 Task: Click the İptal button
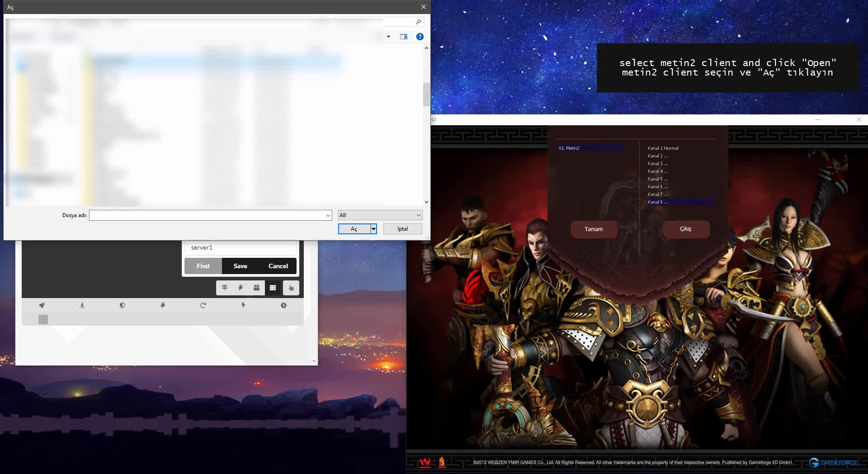click(402, 229)
